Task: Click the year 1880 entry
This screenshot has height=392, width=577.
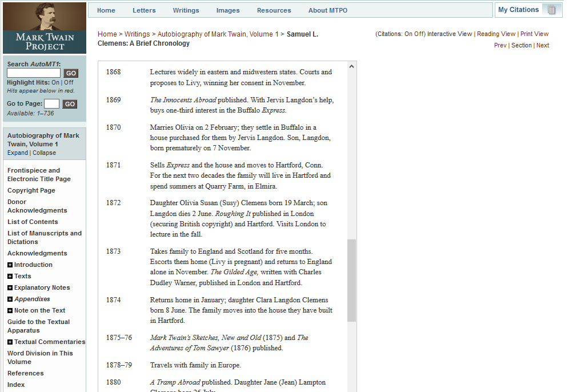Action: (x=113, y=382)
